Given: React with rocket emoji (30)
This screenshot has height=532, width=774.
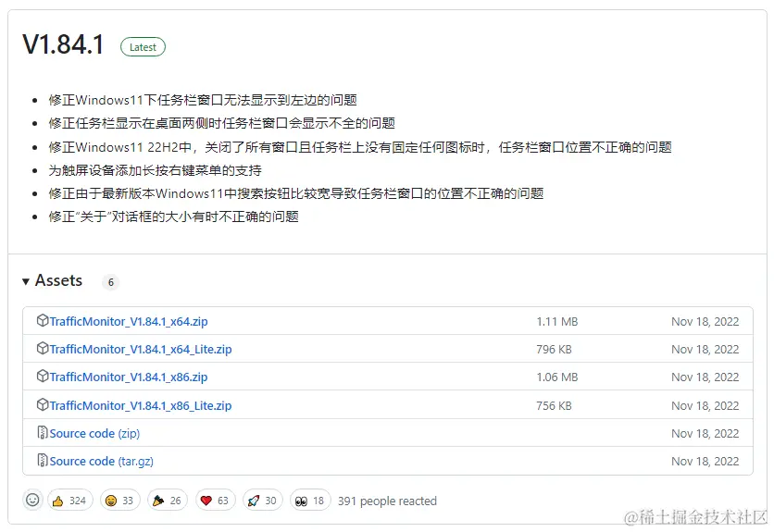Looking at the screenshot, I should 263,501.
